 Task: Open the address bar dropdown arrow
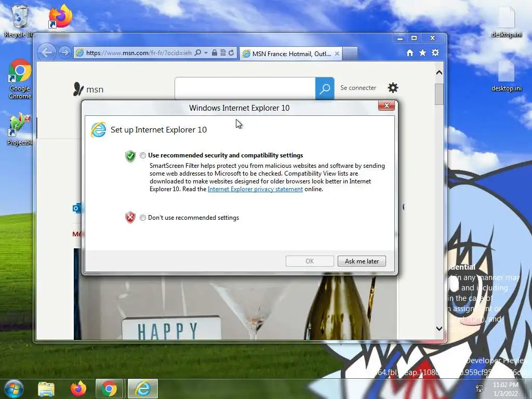coord(206,53)
